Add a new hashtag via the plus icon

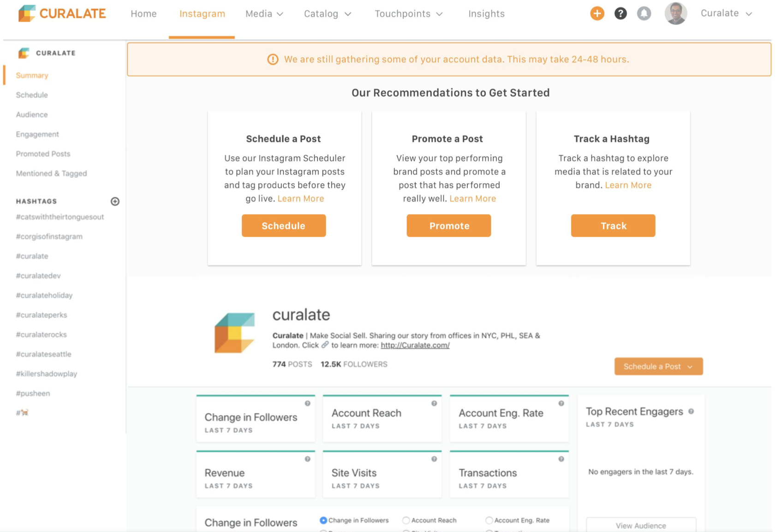click(115, 201)
